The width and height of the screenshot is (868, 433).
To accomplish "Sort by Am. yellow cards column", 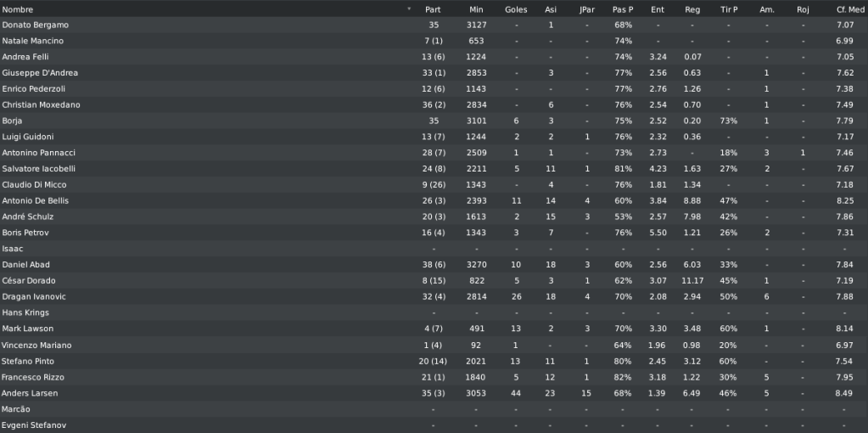I will (x=767, y=9).
